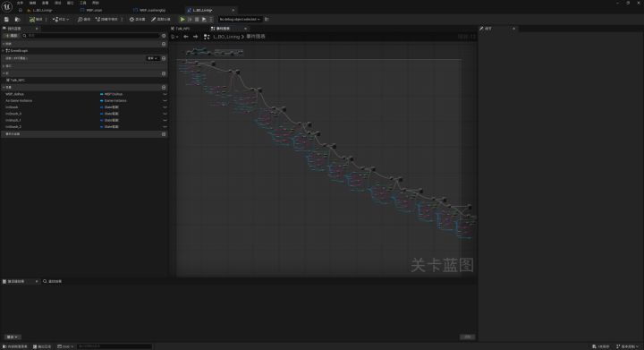Click the save blueprint icon in toolbar
The width and height of the screenshot is (644, 350).
[x=6, y=20]
